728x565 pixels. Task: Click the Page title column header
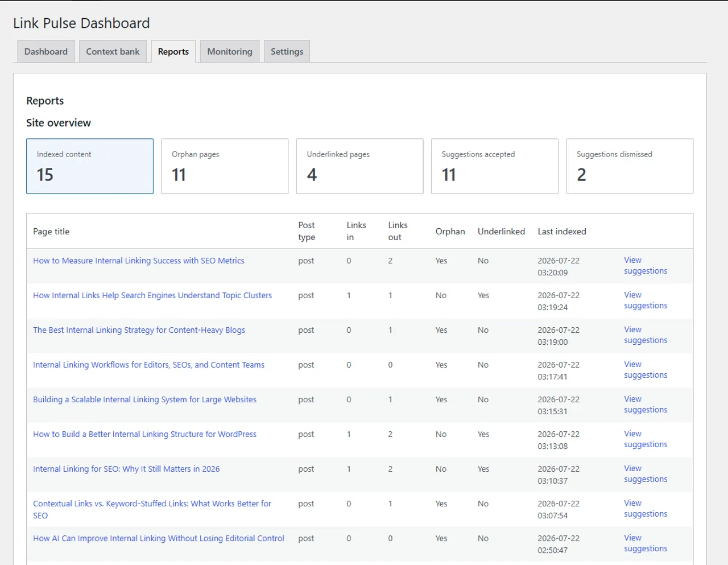[51, 232]
